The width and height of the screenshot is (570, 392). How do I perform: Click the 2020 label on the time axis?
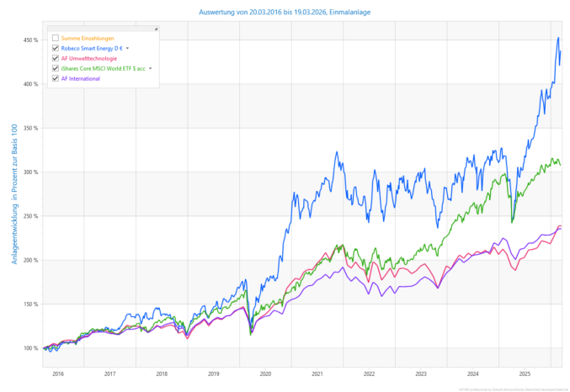click(x=265, y=373)
